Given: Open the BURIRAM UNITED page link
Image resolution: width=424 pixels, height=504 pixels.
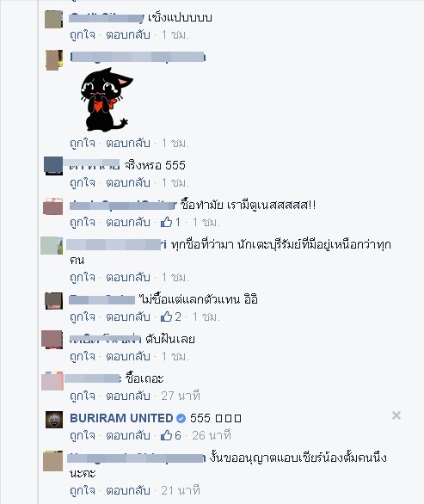Looking at the screenshot, I should pos(121,418).
